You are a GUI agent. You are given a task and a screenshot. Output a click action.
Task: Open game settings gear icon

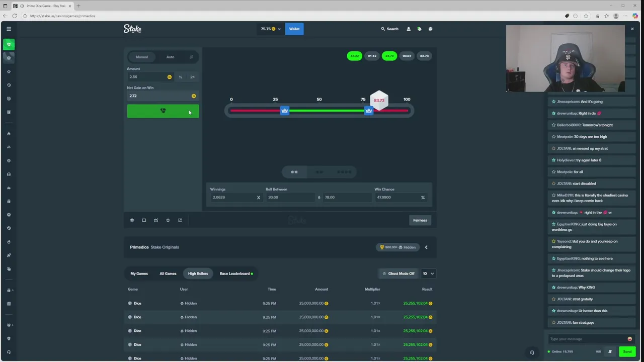click(x=132, y=220)
